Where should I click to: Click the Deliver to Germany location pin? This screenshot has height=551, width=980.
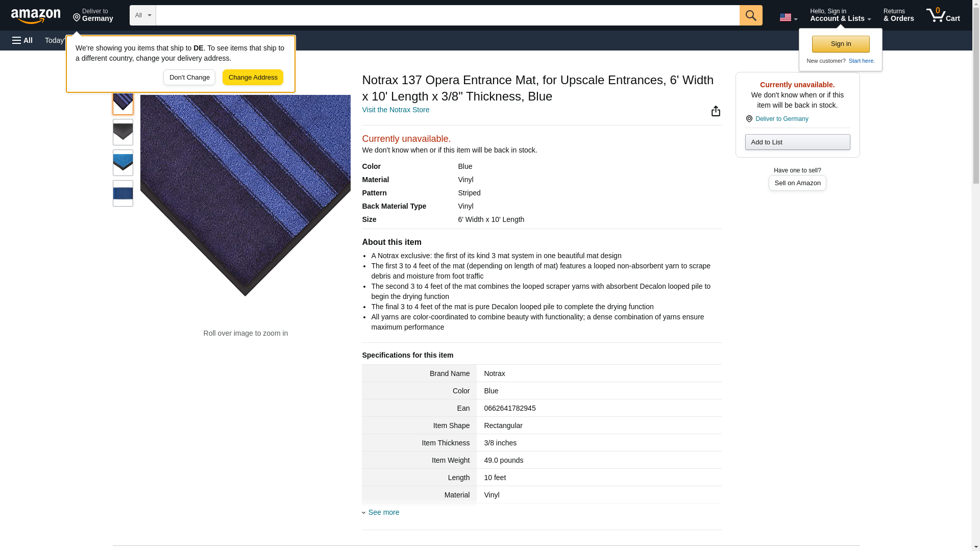coord(93,15)
